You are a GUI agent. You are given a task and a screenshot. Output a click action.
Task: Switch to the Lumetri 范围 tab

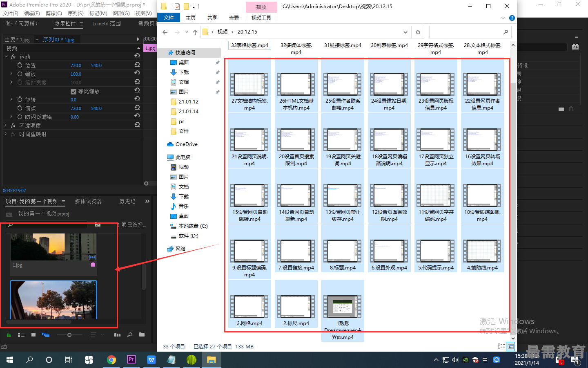[x=107, y=24]
